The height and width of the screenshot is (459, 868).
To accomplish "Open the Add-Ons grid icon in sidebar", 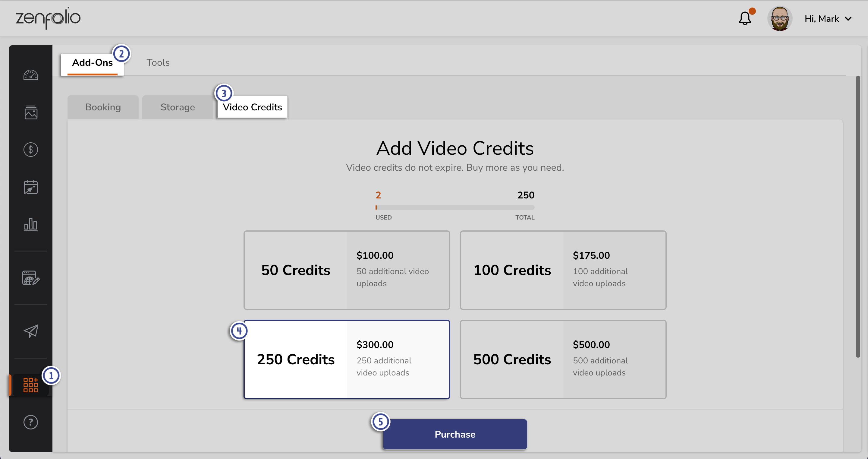I will point(31,385).
